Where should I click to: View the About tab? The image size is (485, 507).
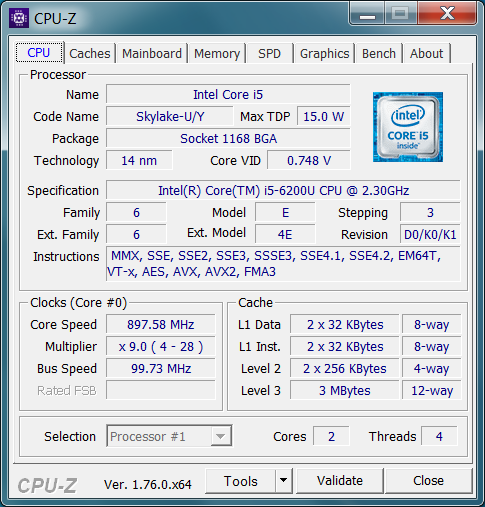click(x=427, y=53)
